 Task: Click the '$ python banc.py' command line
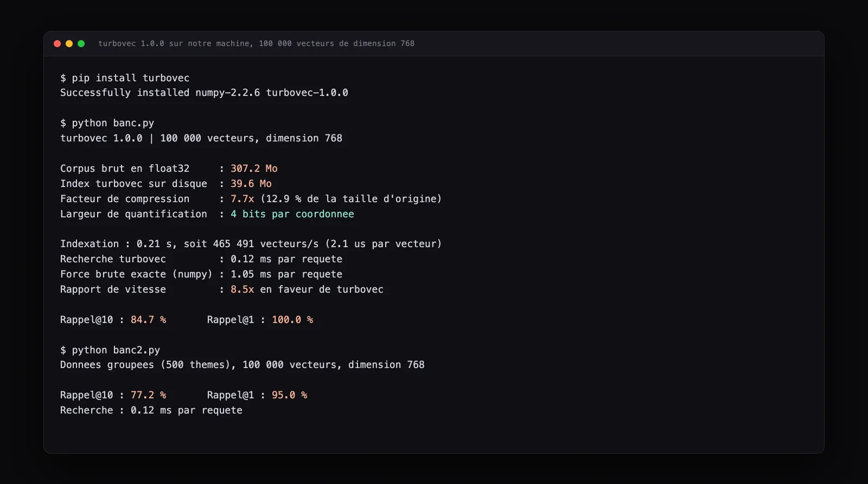click(x=107, y=123)
